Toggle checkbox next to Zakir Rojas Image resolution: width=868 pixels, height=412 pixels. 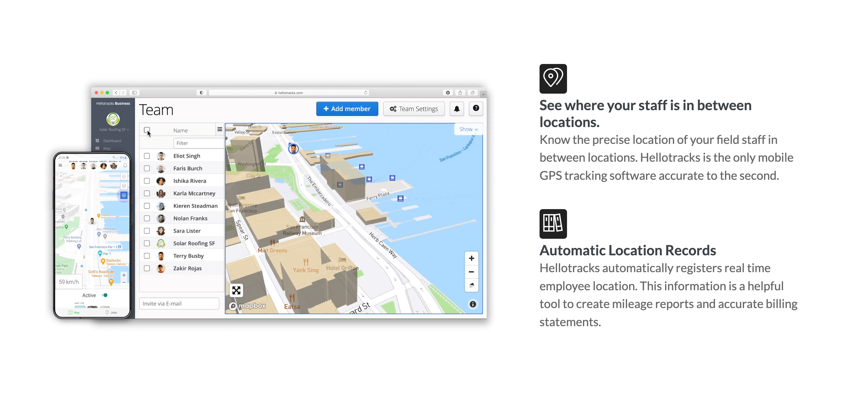(147, 268)
